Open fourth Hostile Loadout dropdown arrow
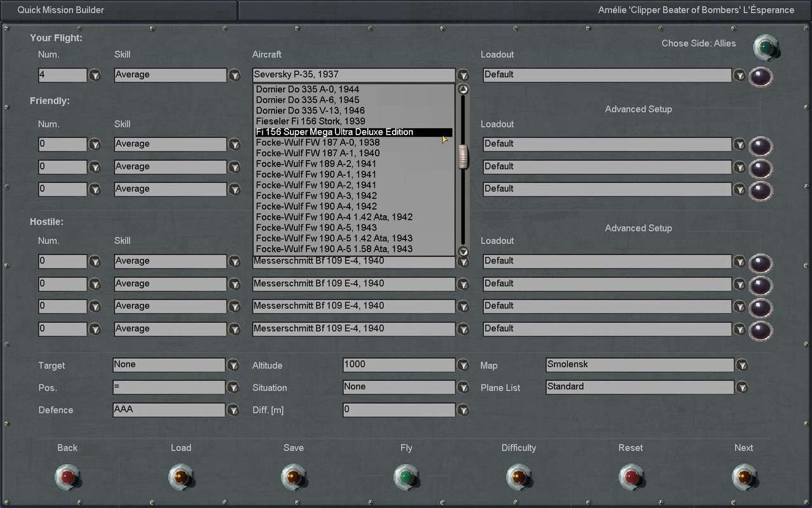This screenshot has width=812, height=508. pos(740,329)
